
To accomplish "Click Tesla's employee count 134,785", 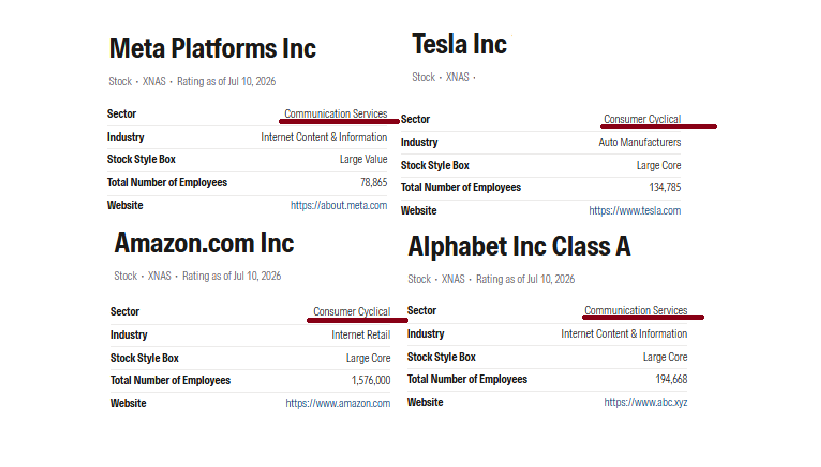I will click(665, 187).
